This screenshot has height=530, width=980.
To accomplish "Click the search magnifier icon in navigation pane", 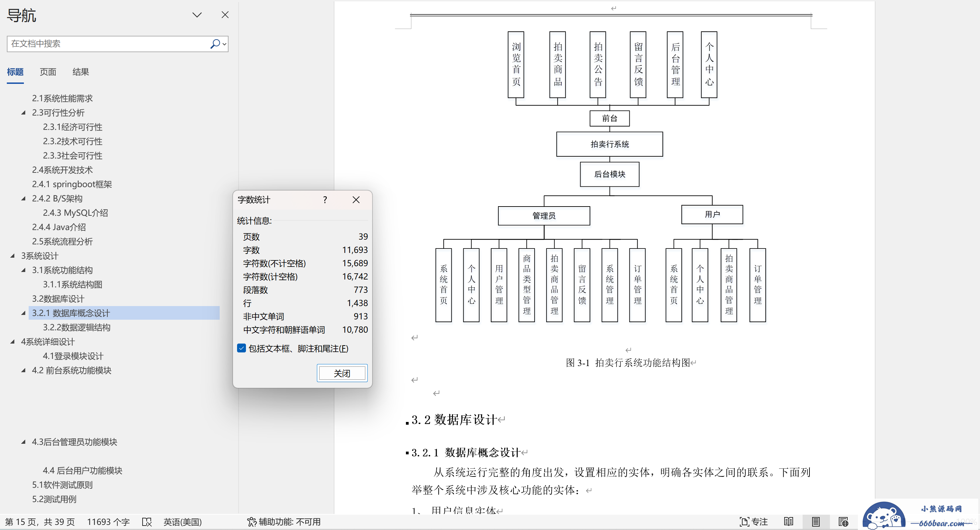I will [215, 44].
